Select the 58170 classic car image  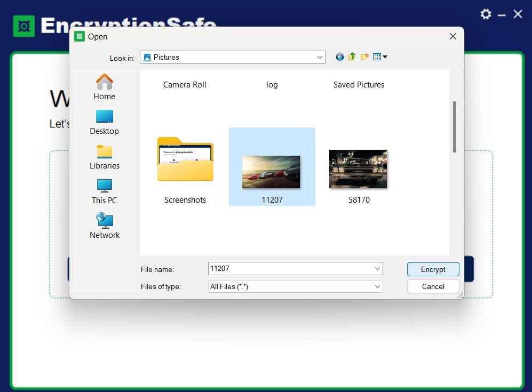359,177
